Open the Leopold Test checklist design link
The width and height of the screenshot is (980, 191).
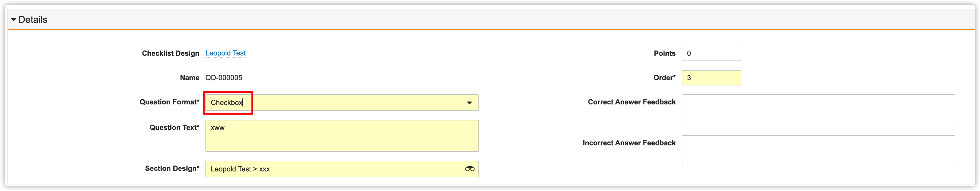pos(225,53)
